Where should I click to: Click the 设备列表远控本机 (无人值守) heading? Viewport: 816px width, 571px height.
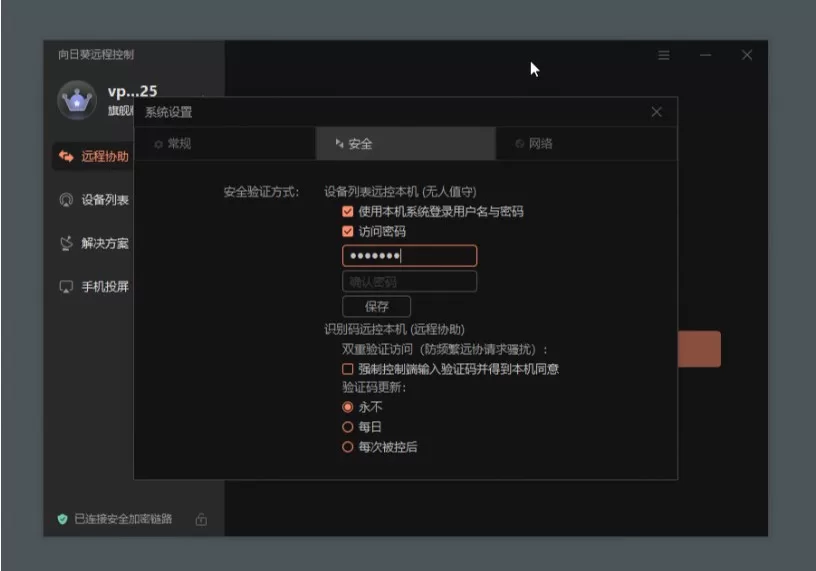[400, 192]
